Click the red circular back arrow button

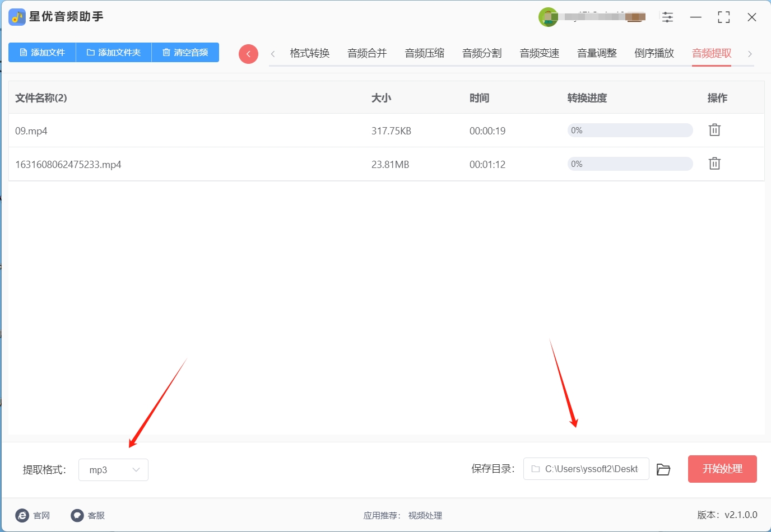click(x=248, y=54)
